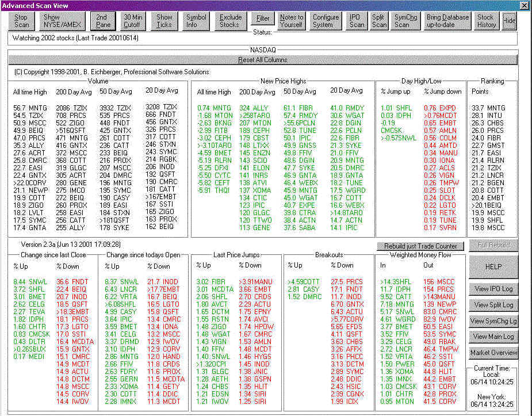View the Split Log
This screenshot has width=532, height=416.
[x=493, y=305]
